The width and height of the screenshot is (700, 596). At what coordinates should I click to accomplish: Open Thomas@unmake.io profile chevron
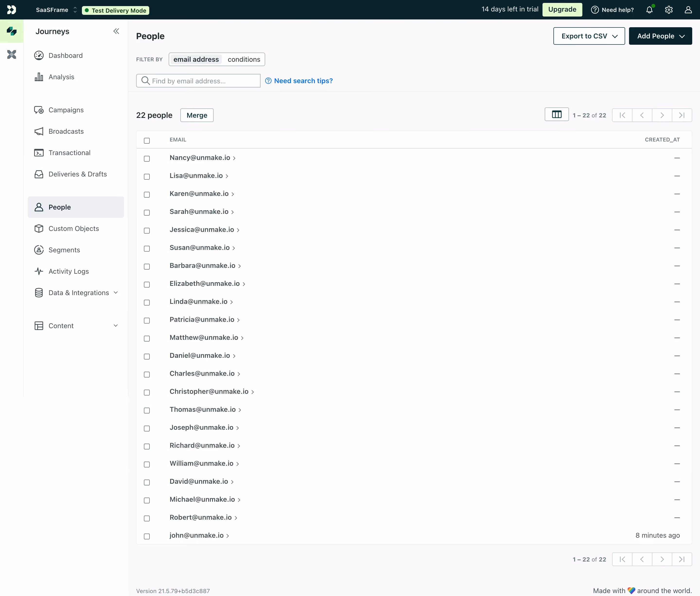point(240,410)
